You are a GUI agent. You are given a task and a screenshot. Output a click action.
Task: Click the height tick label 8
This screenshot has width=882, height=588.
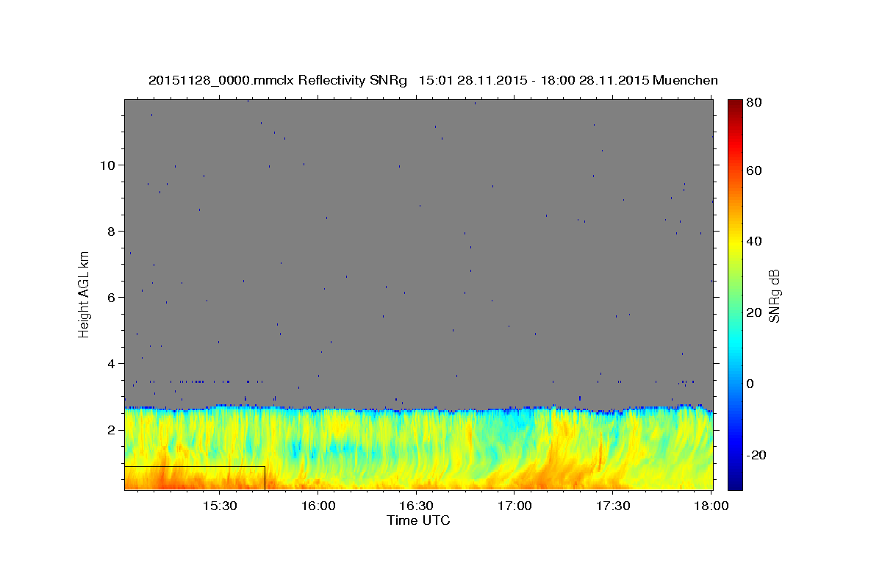(112, 231)
